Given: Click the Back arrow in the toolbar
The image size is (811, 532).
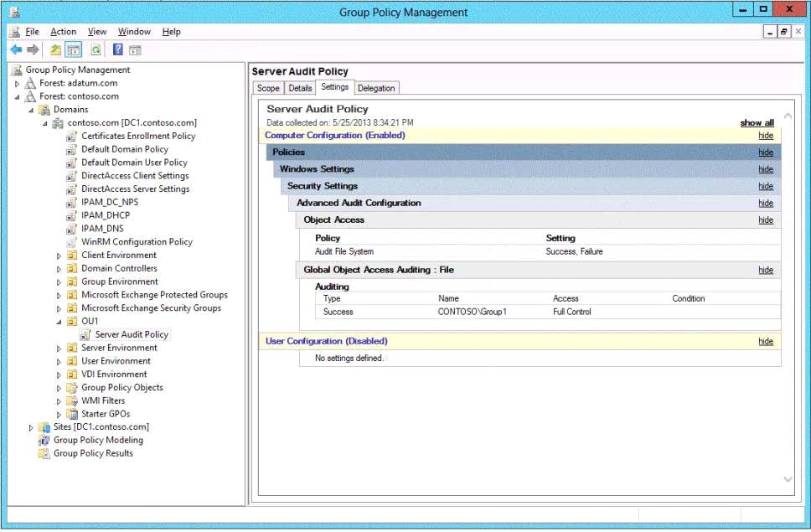Looking at the screenshot, I should coord(16,50).
